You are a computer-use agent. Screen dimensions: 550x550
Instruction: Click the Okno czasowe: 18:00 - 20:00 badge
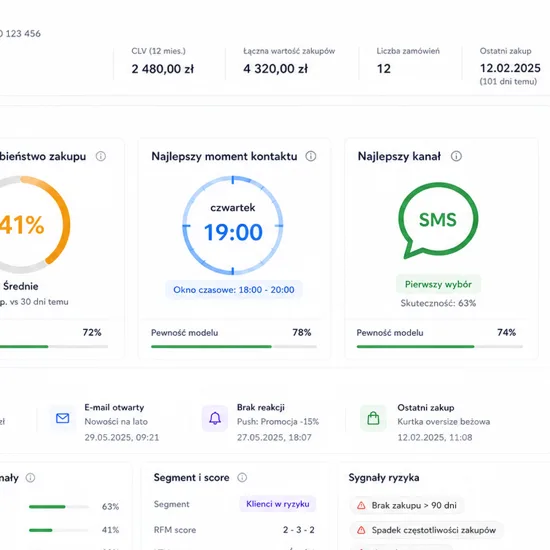coord(234,290)
